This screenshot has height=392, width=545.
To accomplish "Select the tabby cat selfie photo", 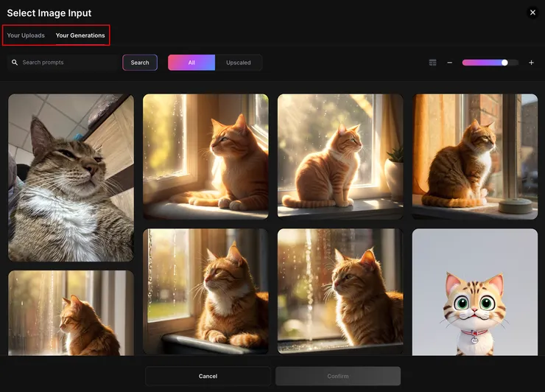I will click(71, 178).
